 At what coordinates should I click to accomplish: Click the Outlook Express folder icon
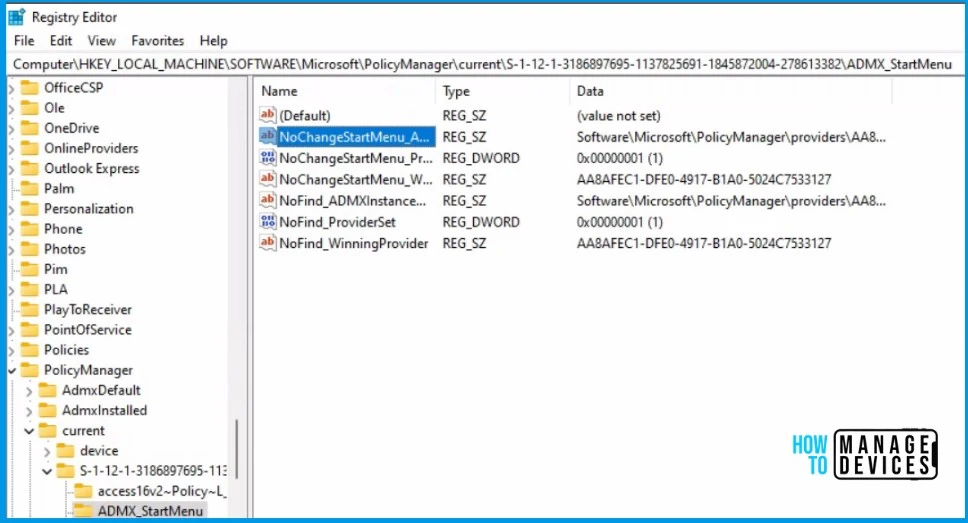click(x=29, y=169)
